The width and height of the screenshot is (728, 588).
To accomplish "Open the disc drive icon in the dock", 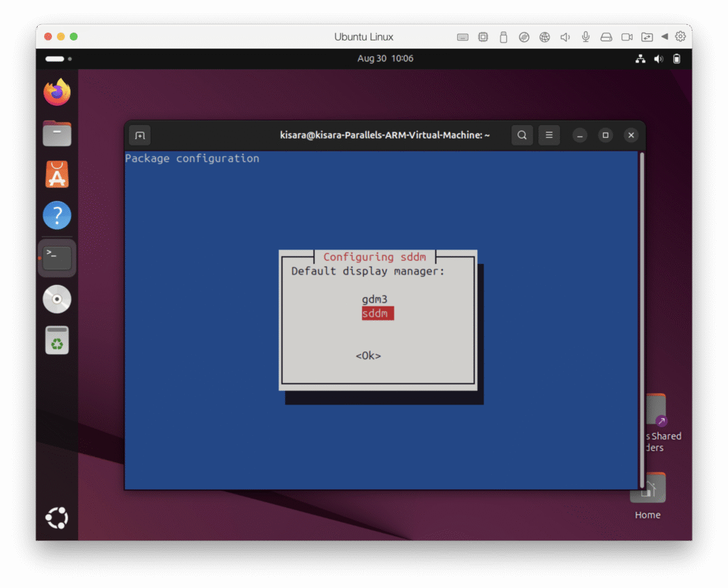I will point(57,299).
